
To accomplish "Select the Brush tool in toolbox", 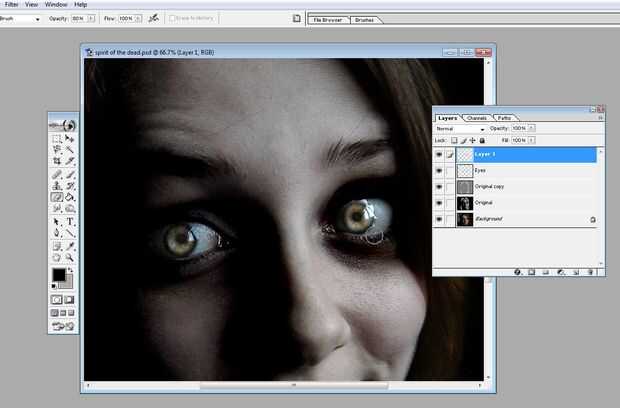I will pos(70,174).
